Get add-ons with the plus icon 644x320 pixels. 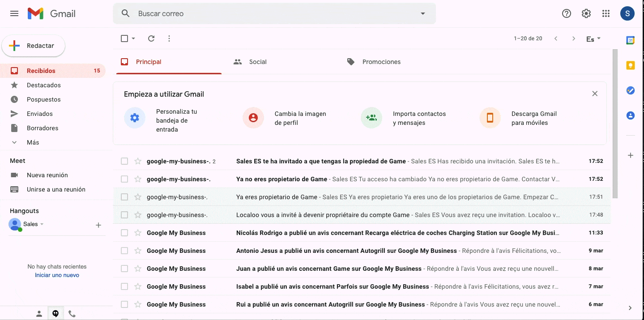click(x=631, y=155)
